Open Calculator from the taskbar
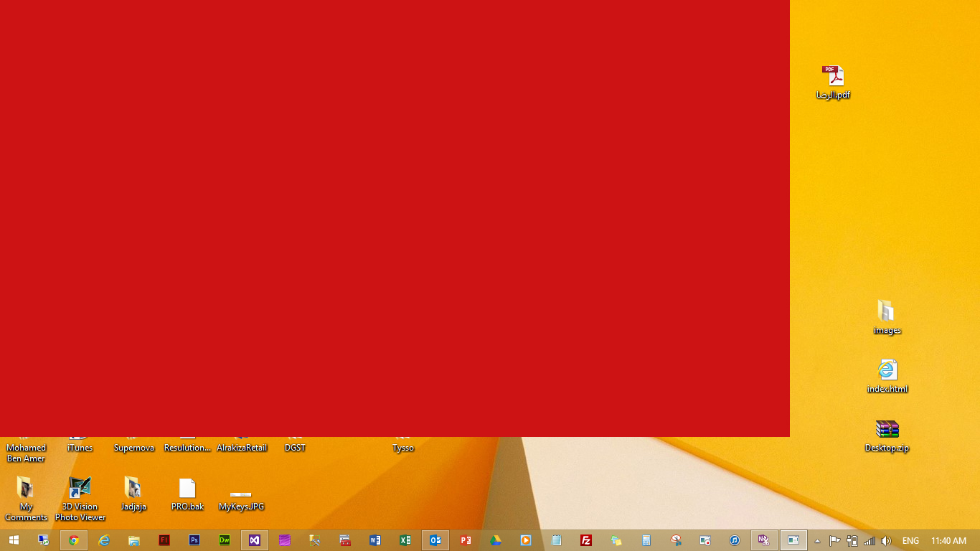 point(646,540)
